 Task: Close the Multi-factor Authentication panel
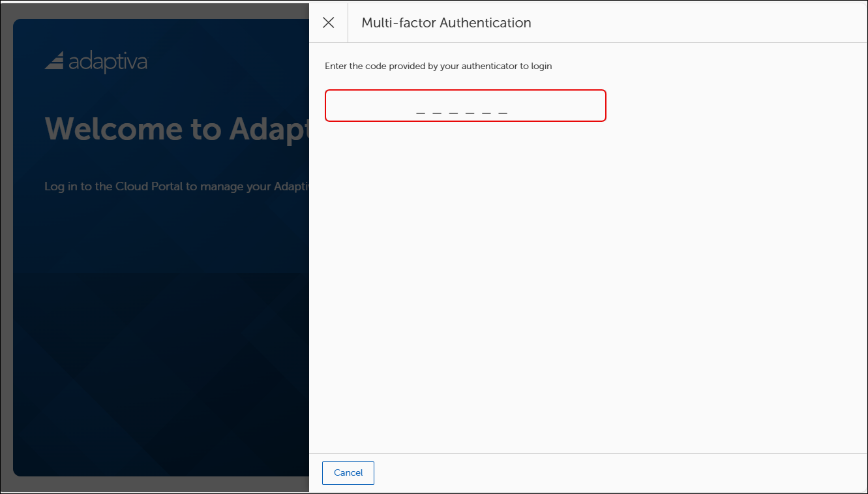329,23
